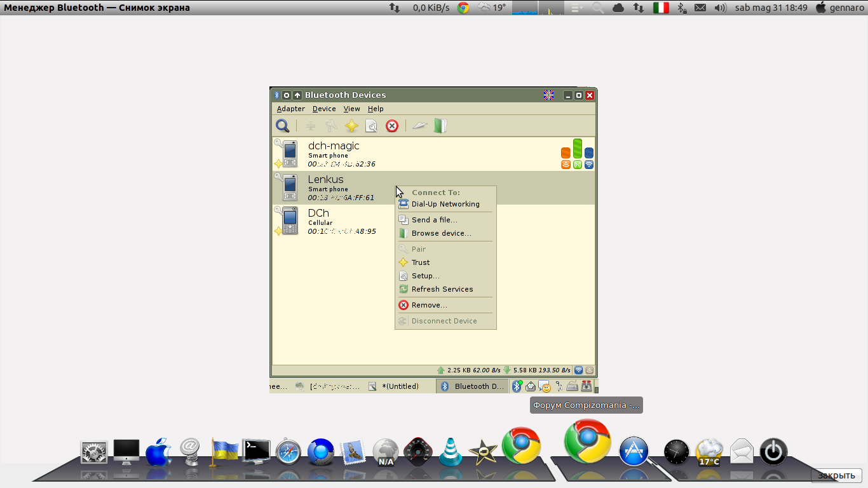Click the red Remove device toolbar icon
The height and width of the screenshot is (488, 868).
(392, 126)
